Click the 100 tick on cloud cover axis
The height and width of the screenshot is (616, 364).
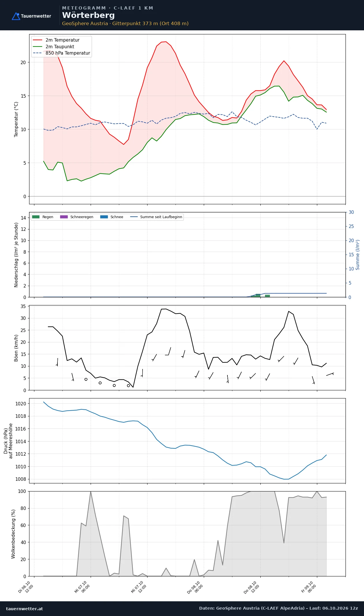click(x=22, y=491)
